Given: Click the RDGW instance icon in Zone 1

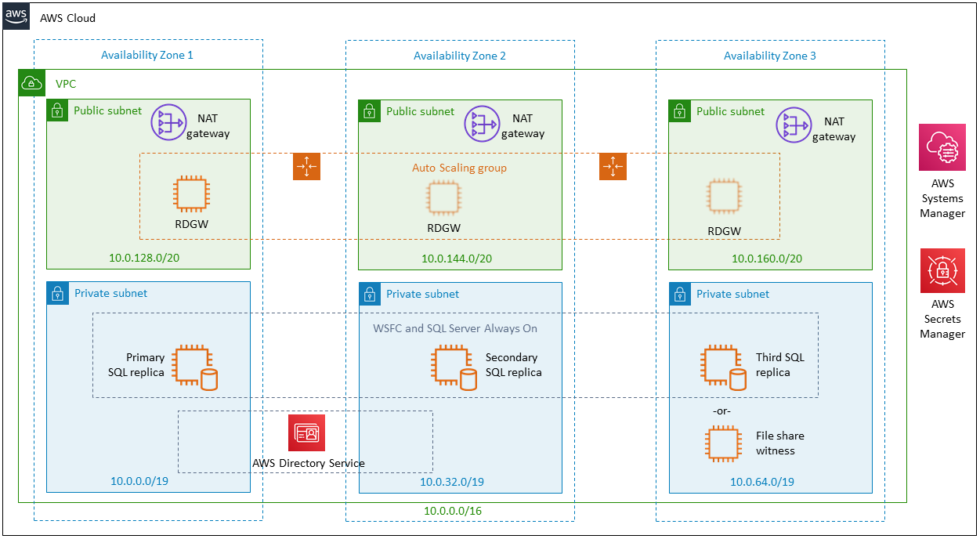Looking at the screenshot, I should click(x=192, y=194).
